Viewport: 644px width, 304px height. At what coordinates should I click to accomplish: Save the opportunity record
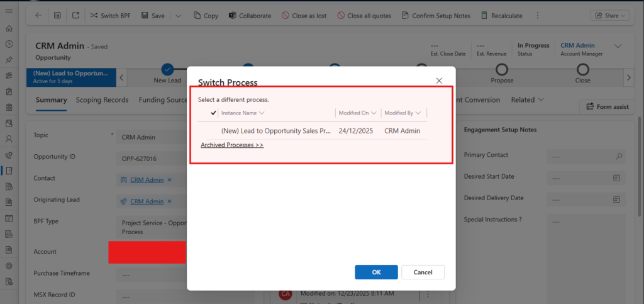pos(153,16)
